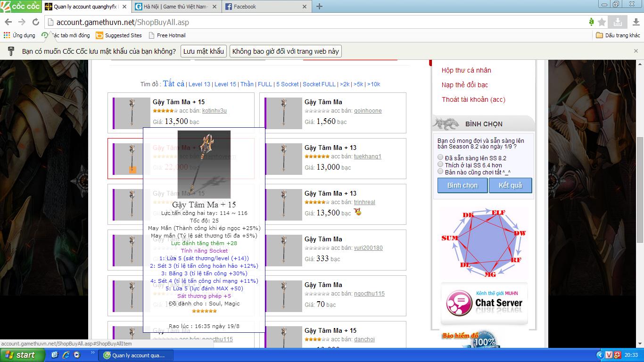
Task: Close the save password infobar
Action: [x=636, y=51]
